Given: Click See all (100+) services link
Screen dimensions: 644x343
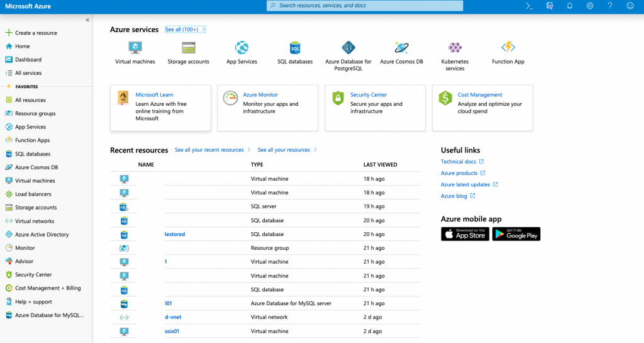Looking at the screenshot, I should point(185,30).
